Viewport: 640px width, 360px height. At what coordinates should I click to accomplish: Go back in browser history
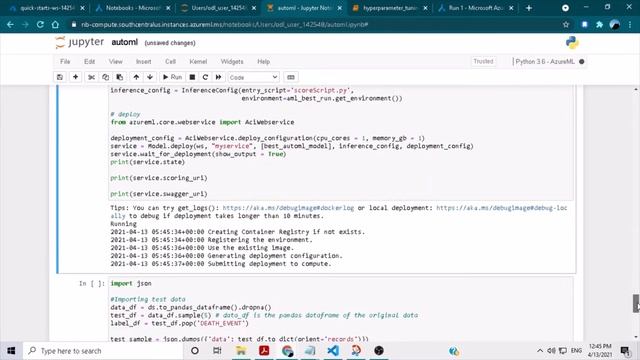[x=10, y=24]
